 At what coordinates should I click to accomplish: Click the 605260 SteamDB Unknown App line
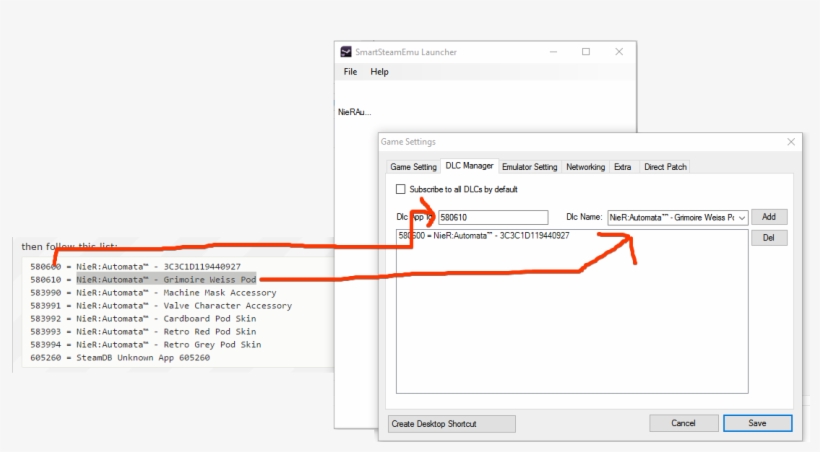(120, 358)
